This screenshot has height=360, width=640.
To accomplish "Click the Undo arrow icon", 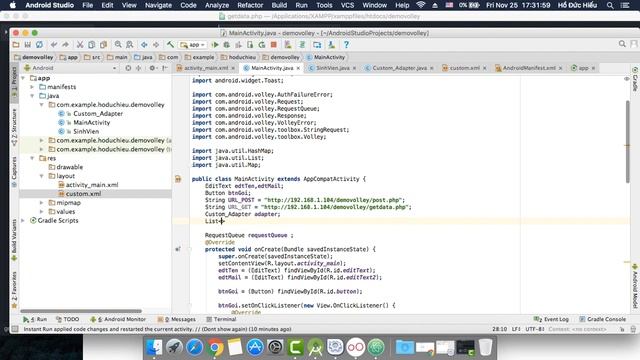I will point(54,45).
